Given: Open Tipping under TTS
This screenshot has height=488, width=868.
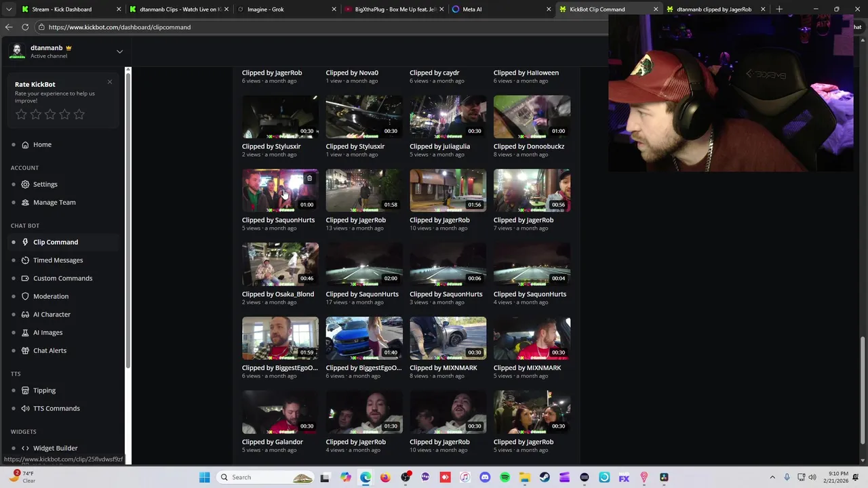Looking at the screenshot, I should [44, 390].
